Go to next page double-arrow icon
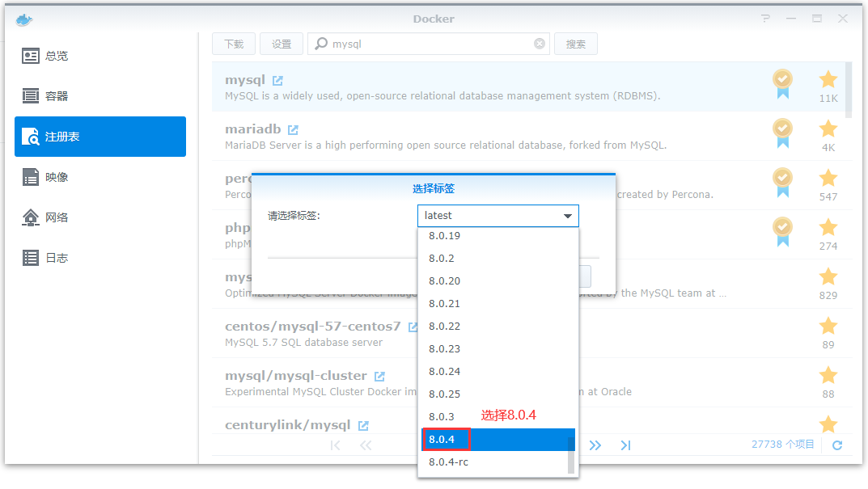Viewport: 868px width, 489px height. pos(595,445)
